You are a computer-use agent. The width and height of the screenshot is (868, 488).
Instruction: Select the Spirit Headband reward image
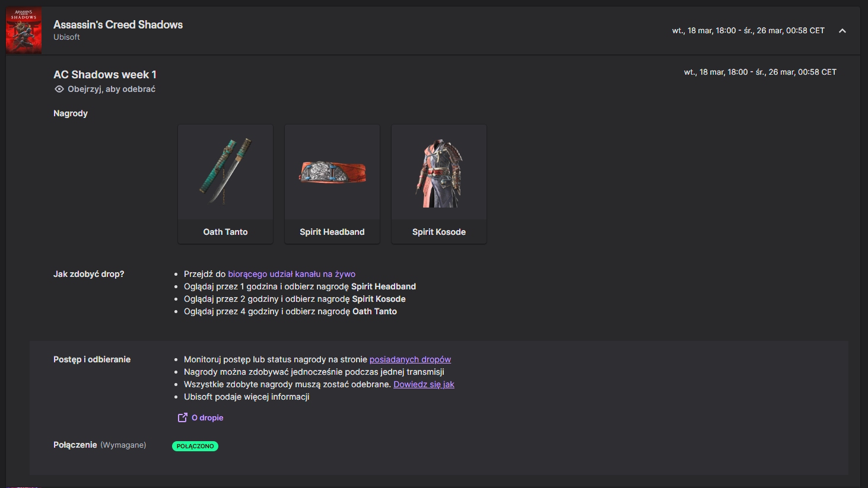332,173
